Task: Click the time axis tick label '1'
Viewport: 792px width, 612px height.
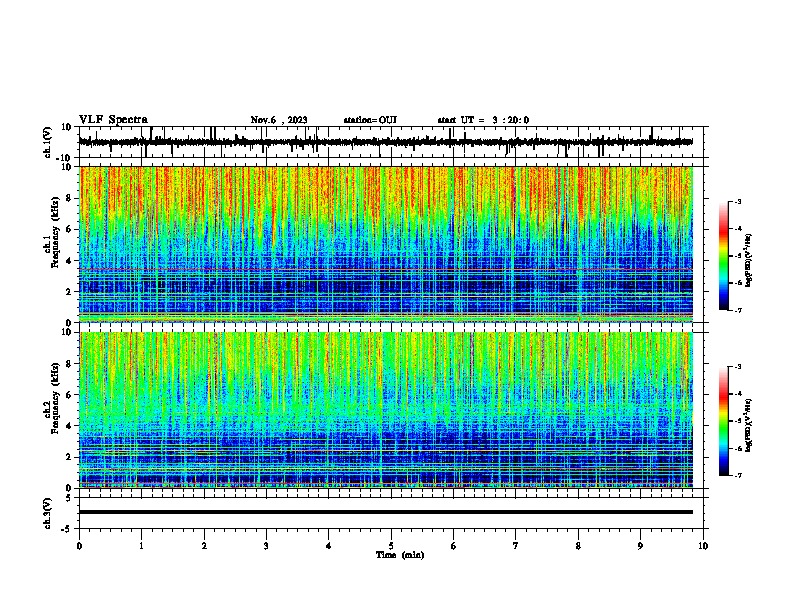Action: 141,546
